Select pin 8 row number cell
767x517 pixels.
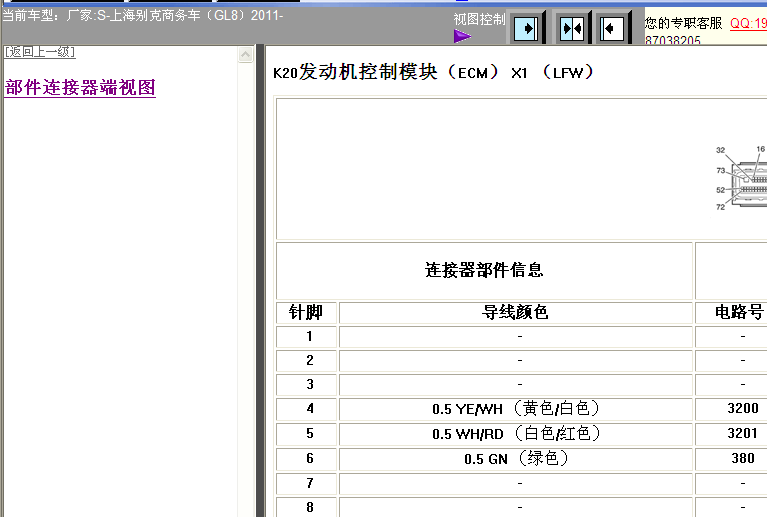(306, 507)
